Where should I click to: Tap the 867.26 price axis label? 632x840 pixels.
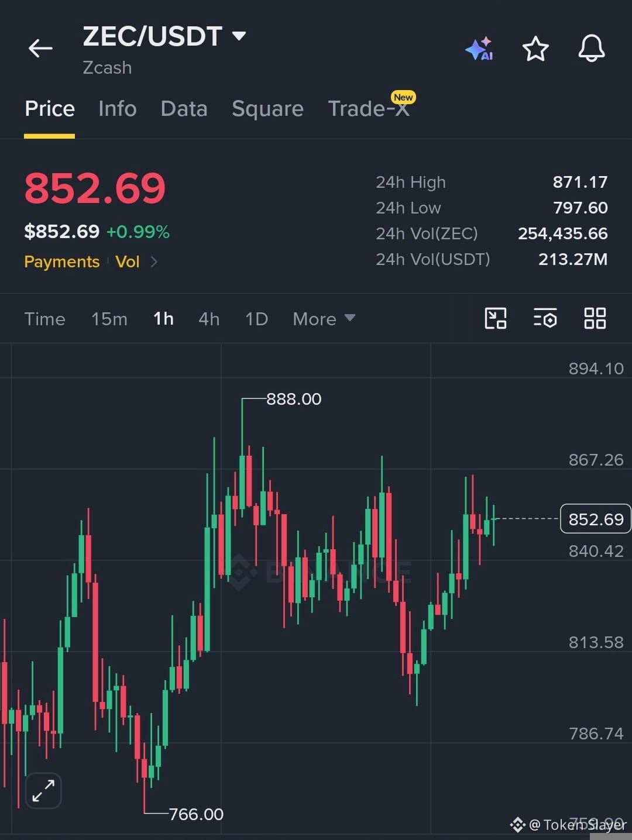(x=596, y=460)
